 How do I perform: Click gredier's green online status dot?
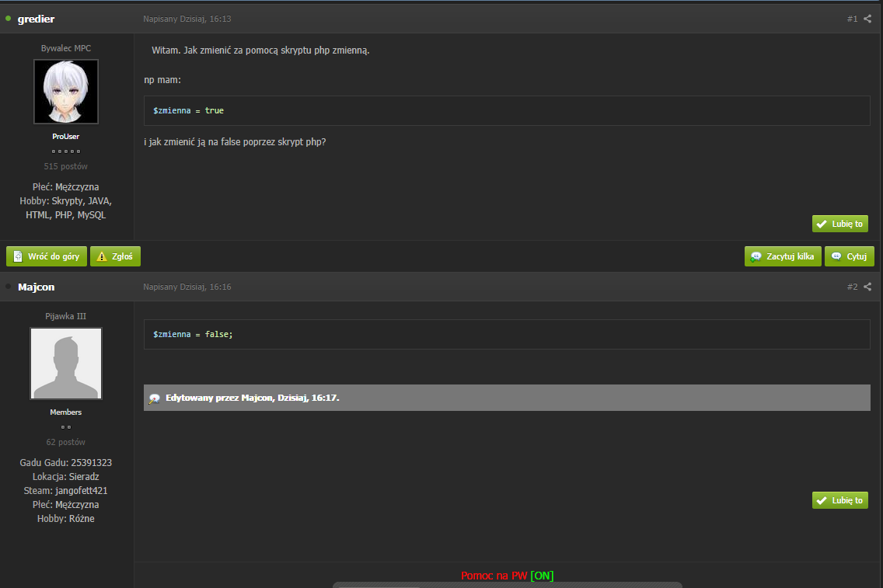[8, 19]
